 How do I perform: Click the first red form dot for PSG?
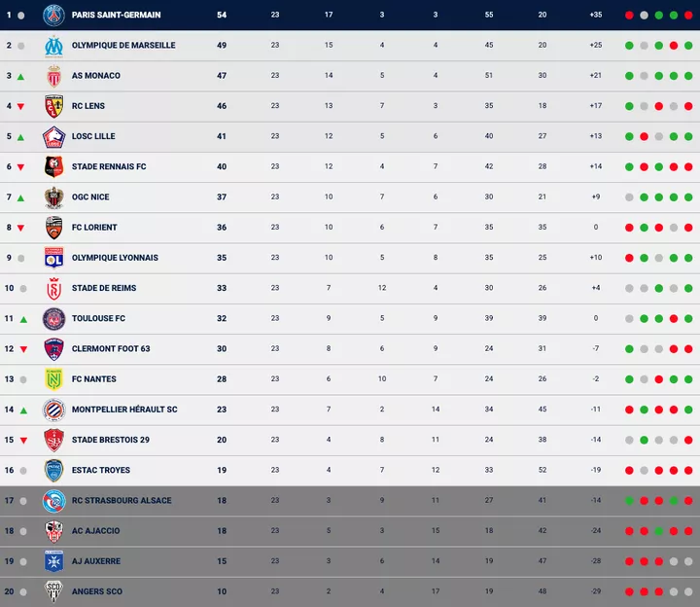pyautogui.click(x=630, y=16)
